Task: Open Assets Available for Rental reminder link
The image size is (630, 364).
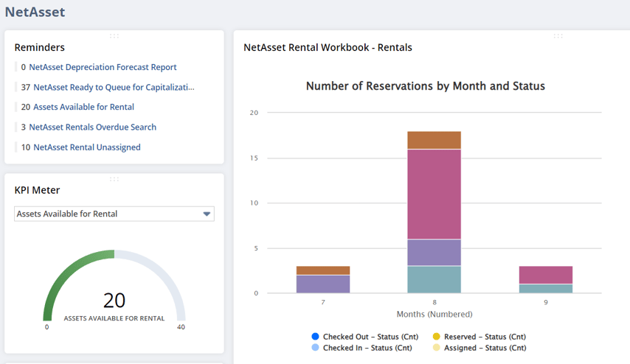Action: tap(83, 107)
